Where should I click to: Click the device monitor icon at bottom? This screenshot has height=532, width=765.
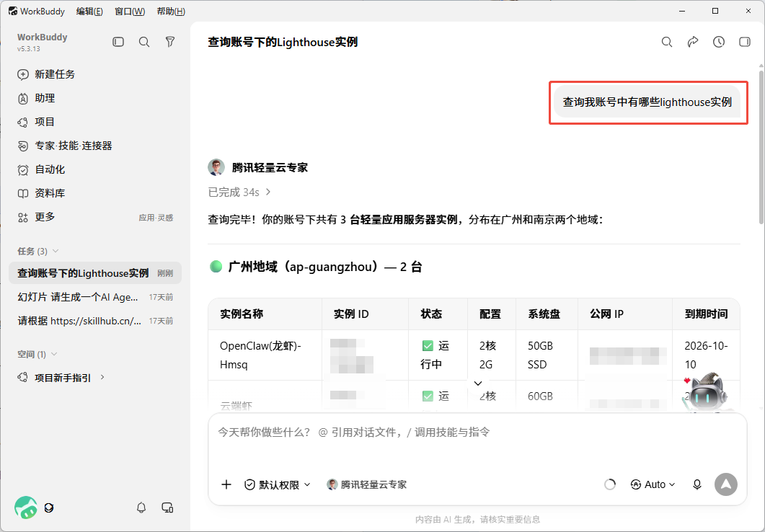pyautogui.click(x=167, y=507)
